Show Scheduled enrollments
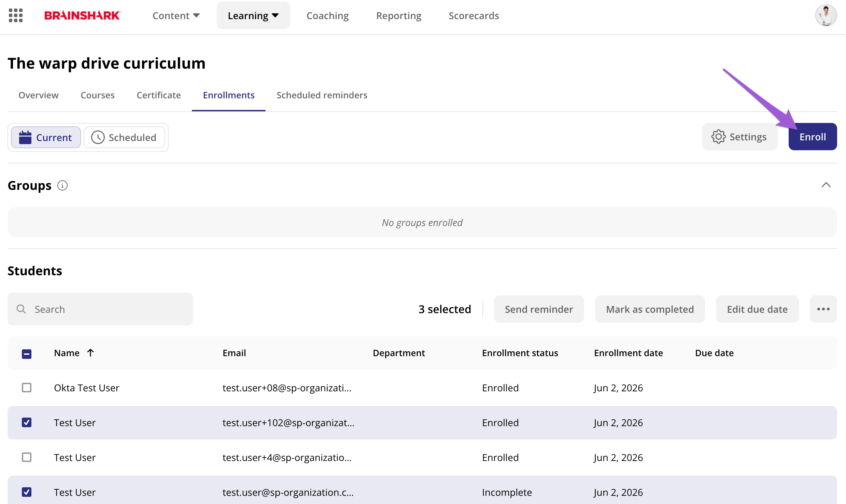This screenshot has height=504, width=846. (124, 137)
